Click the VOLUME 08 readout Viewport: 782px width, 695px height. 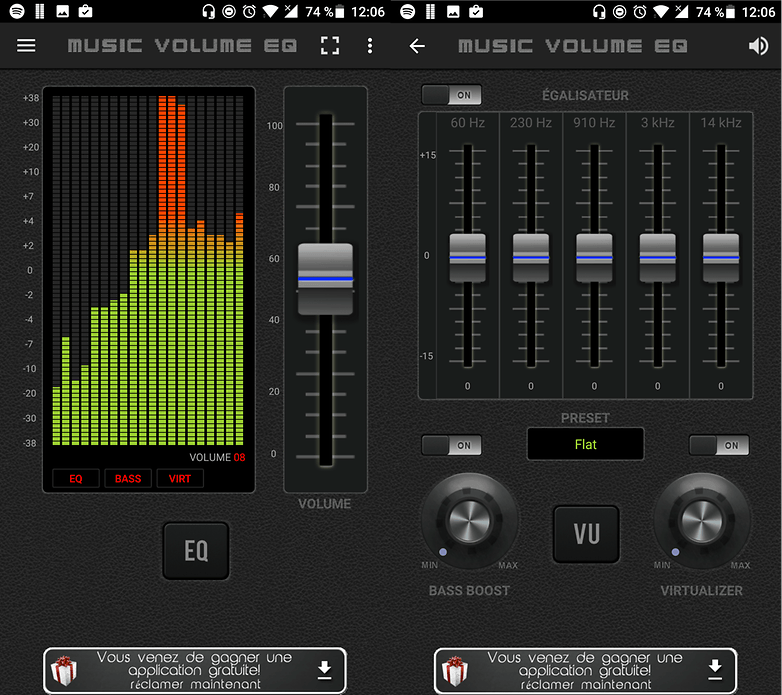pos(217,457)
